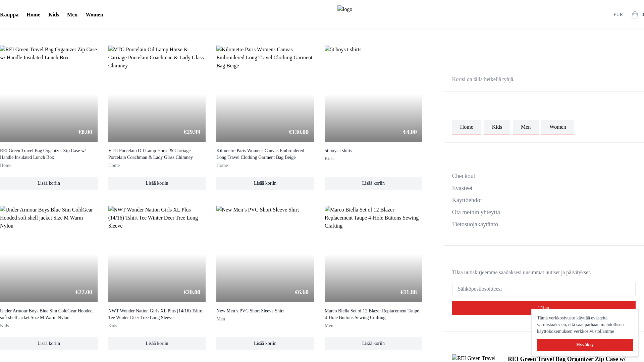Open VTG Porcelain Oil Lamp product image
644x362 pixels.
point(157,94)
